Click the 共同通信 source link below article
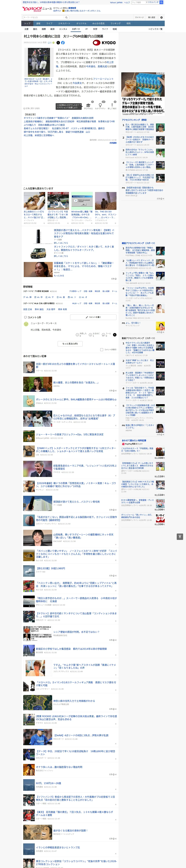 pyautogui.click(x=113, y=143)
